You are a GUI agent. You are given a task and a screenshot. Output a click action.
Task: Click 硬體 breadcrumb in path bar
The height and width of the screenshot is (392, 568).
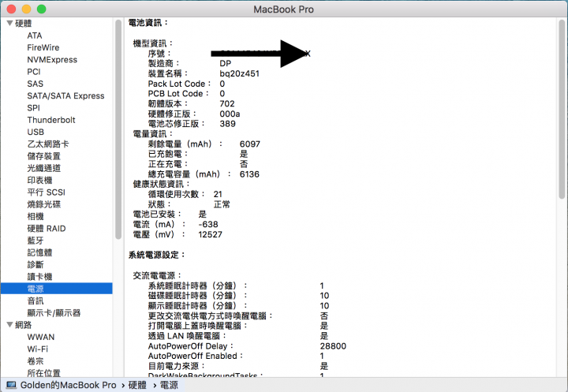(137, 385)
